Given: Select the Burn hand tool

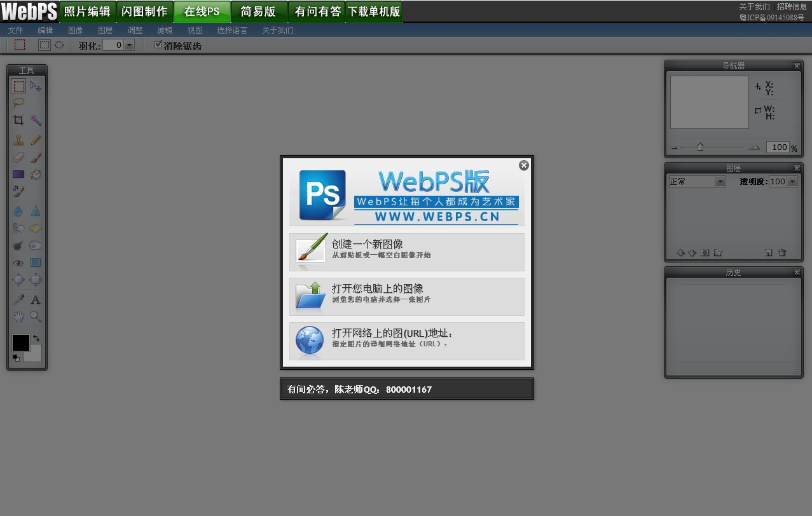Looking at the screenshot, I should point(36,245).
